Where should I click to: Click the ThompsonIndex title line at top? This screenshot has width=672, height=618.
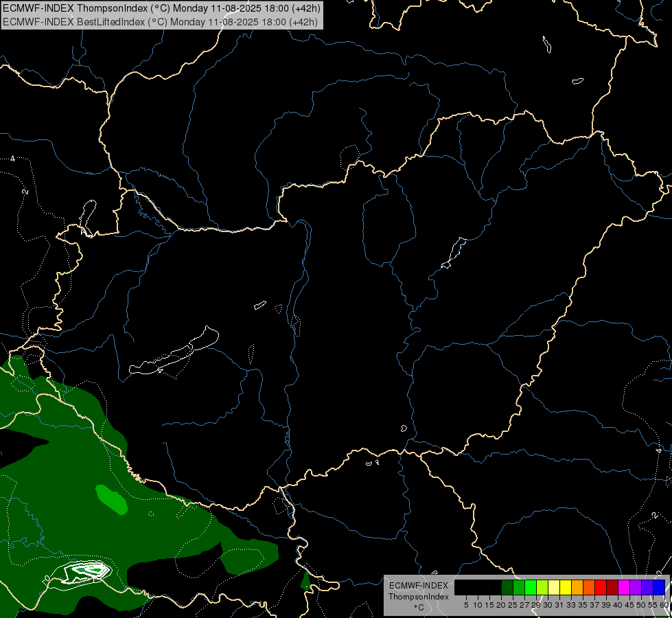(161, 8)
